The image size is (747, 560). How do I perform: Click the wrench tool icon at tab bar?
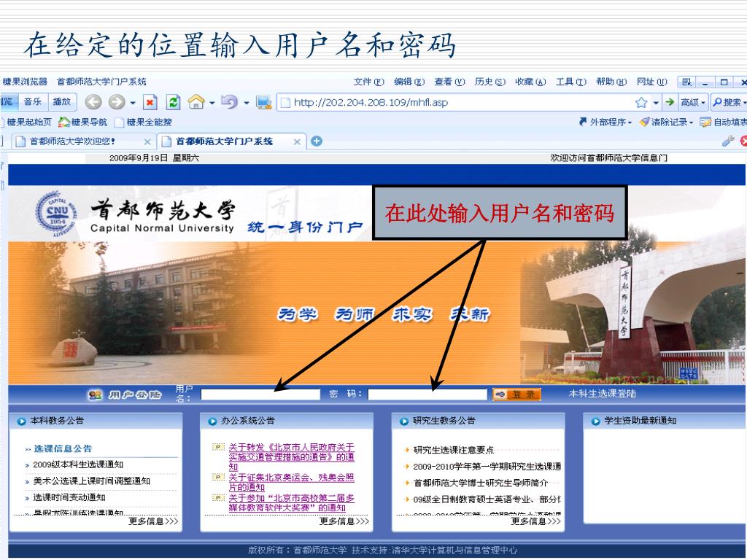(728, 141)
